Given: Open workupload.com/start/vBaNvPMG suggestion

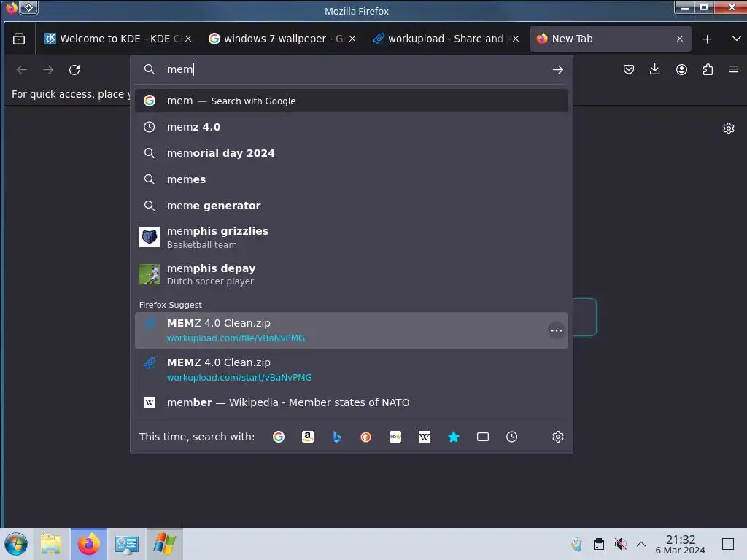Looking at the screenshot, I should [x=352, y=370].
